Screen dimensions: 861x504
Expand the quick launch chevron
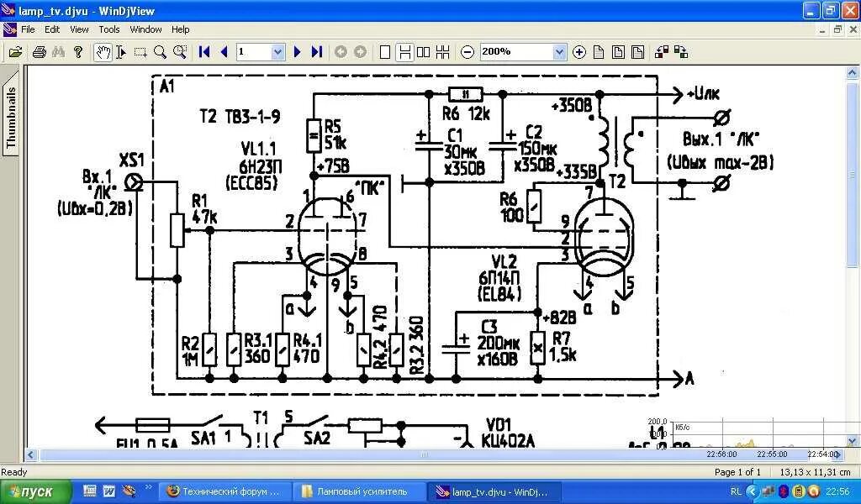(148, 487)
